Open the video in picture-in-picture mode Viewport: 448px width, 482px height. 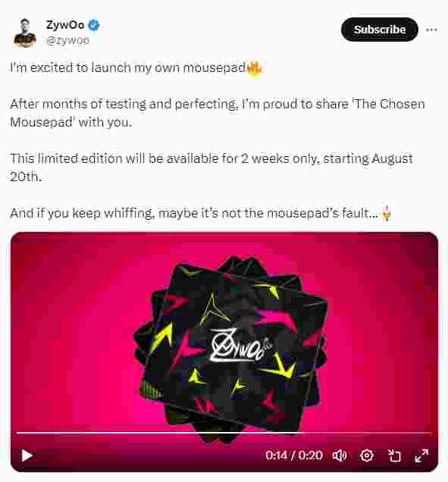point(394,455)
